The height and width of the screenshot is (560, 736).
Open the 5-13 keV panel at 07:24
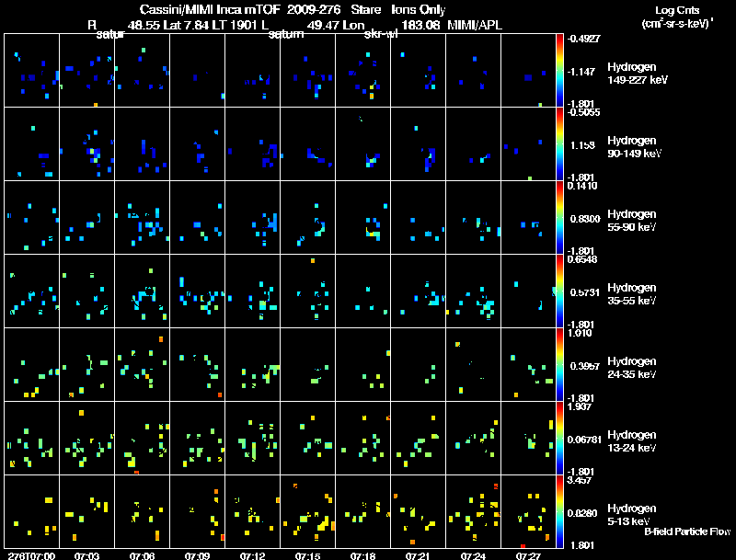pyautogui.click(x=473, y=511)
